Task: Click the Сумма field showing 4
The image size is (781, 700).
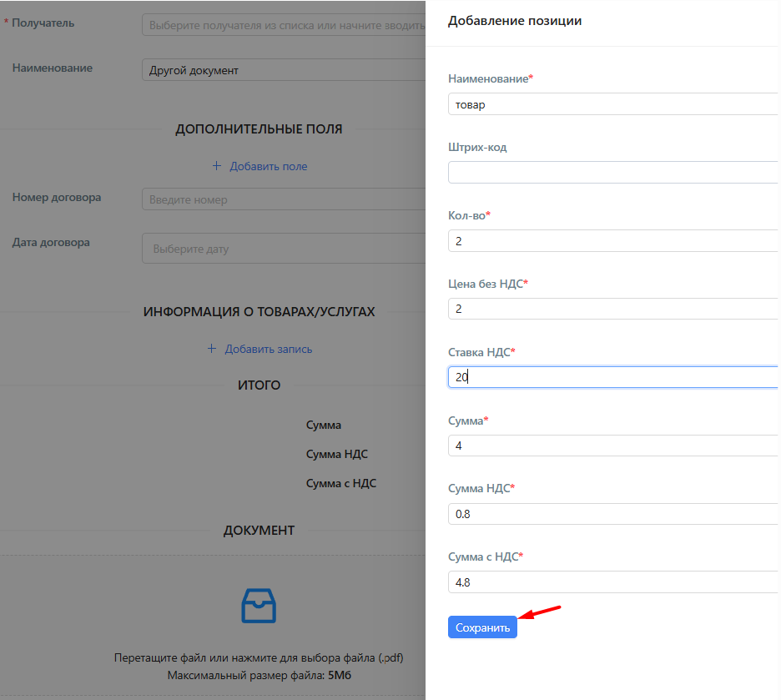Action: pos(613,445)
